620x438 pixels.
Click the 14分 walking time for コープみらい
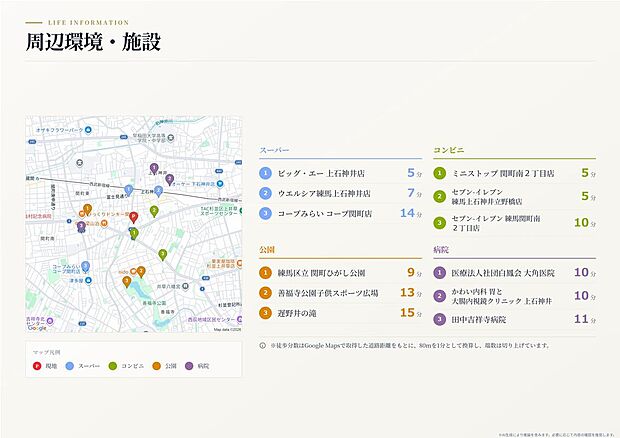[x=411, y=213]
